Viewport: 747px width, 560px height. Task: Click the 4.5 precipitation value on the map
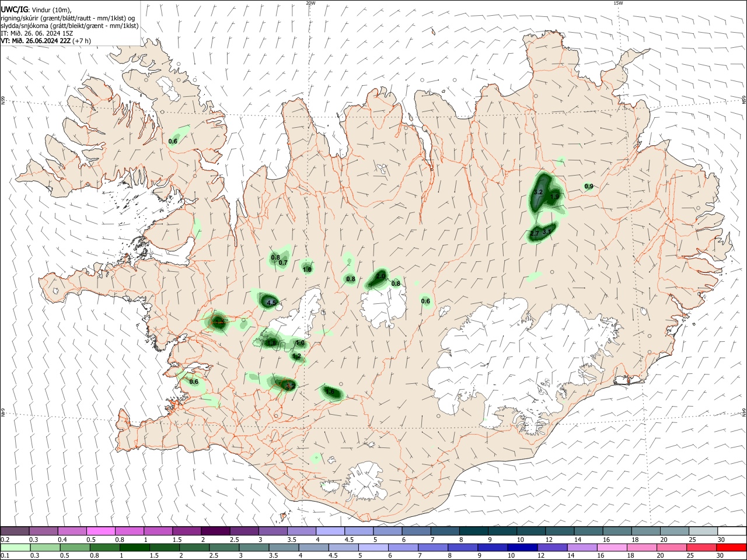(271, 303)
